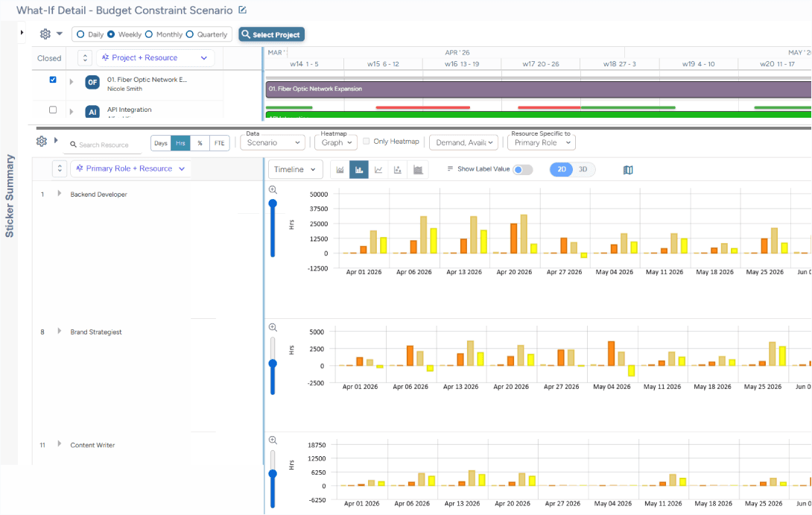Select the Monthly view radio

click(x=149, y=34)
